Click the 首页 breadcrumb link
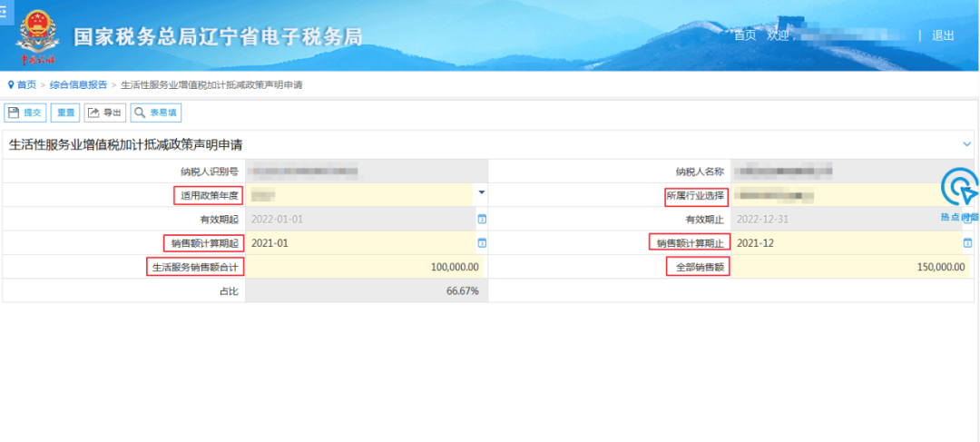Image resolution: width=980 pixels, height=442 pixels. (x=26, y=84)
